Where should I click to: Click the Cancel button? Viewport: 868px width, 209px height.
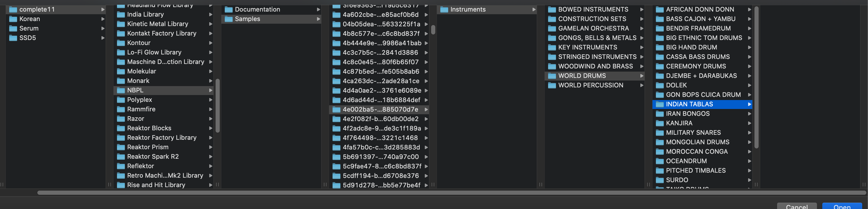pyautogui.click(x=796, y=206)
